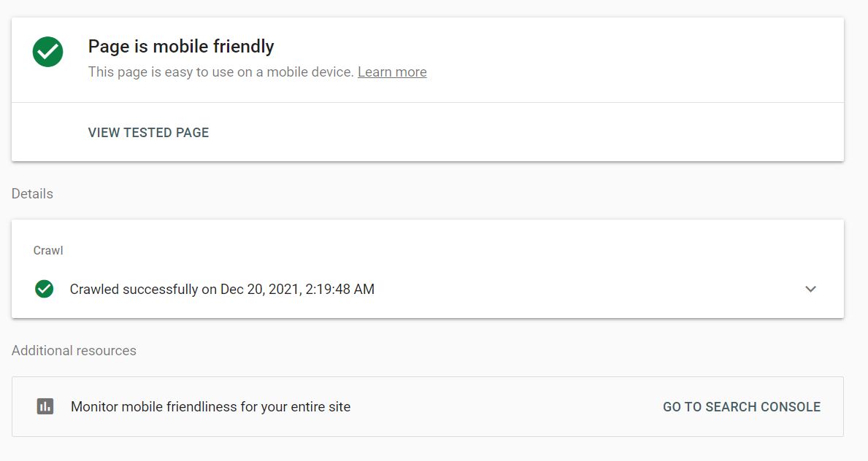
Task: Click the 'easy to use on a mobile device' text
Action: click(x=259, y=72)
